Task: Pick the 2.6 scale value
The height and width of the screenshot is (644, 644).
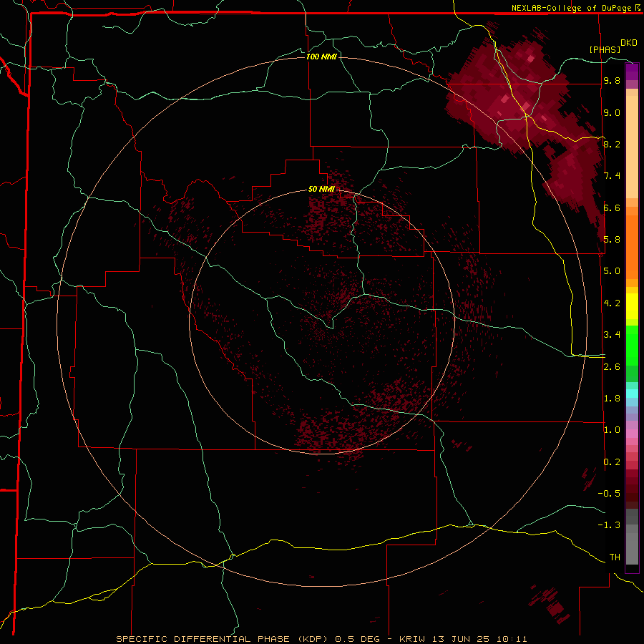Action: tap(612, 367)
